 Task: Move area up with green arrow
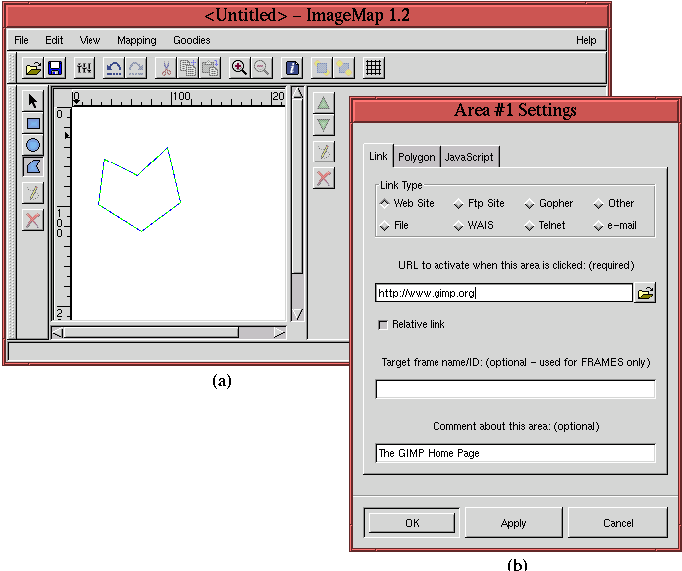(323, 102)
